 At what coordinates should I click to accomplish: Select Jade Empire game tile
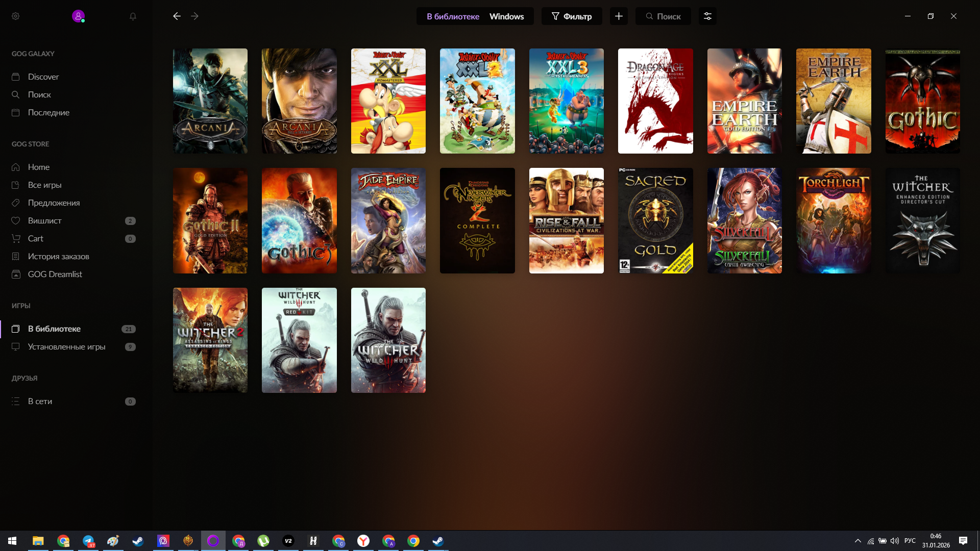(x=388, y=220)
